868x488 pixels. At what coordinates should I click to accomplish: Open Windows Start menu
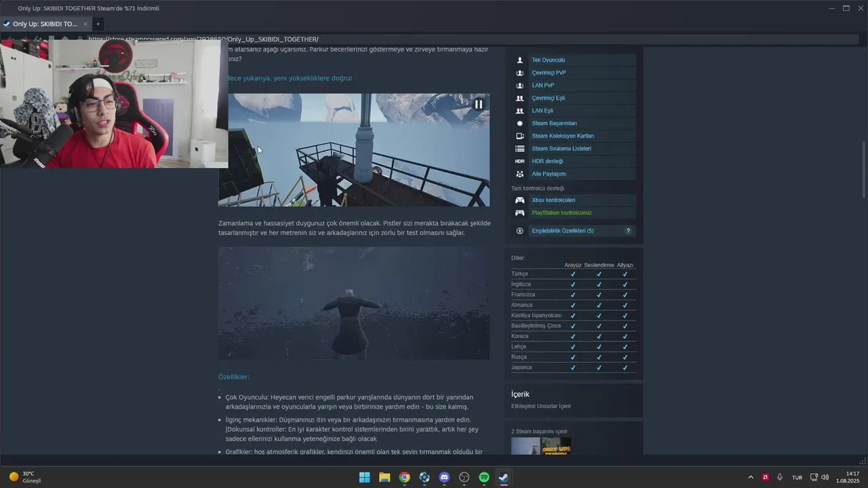click(365, 477)
